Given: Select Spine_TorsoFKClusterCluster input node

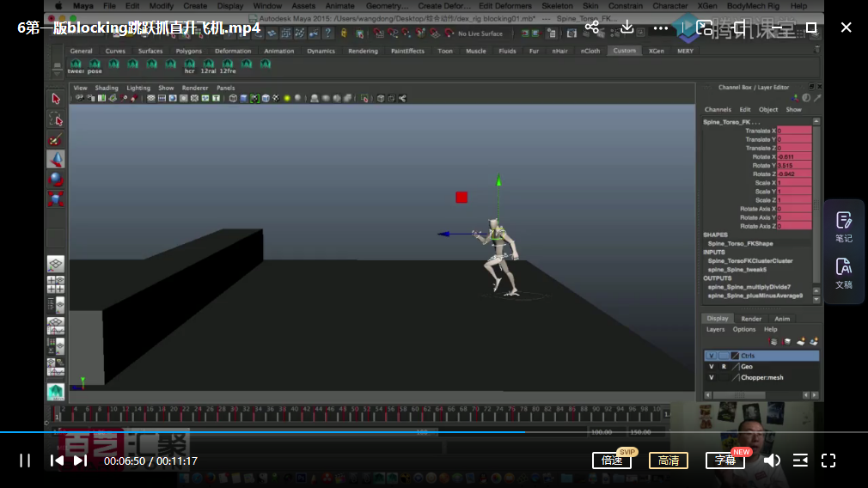Looking at the screenshot, I should pos(750,260).
